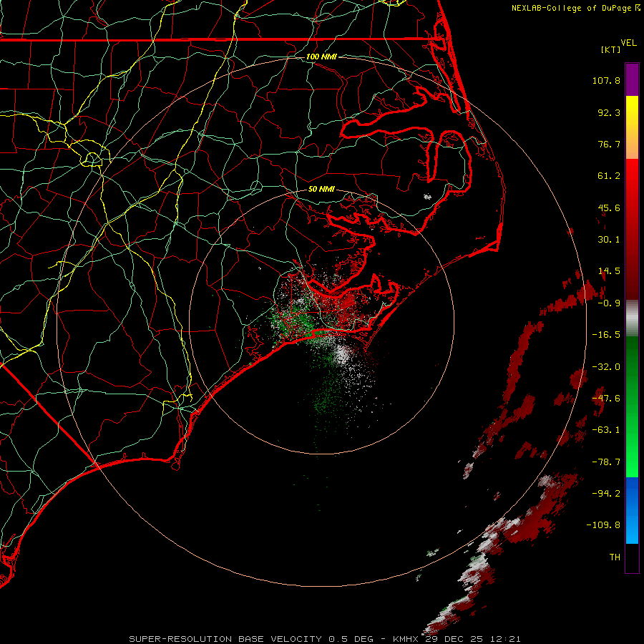Select the 107.8 legend value
644x644 pixels.
(606, 80)
